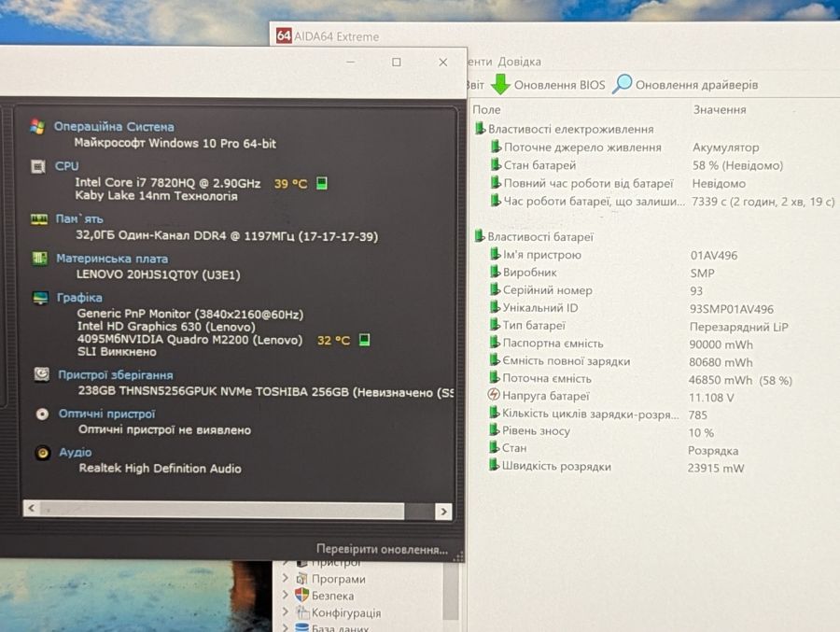Viewport: 840px width, 632px height.
Task: Click the Конфігурація icon in AIDA64 tree
Action: (302, 612)
